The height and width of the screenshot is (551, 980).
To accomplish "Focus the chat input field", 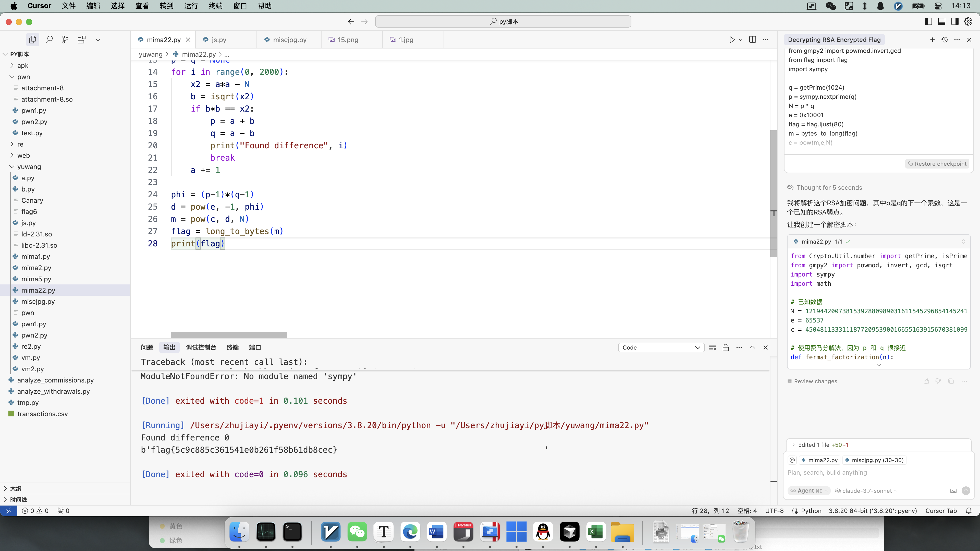I will coord(879,473).
